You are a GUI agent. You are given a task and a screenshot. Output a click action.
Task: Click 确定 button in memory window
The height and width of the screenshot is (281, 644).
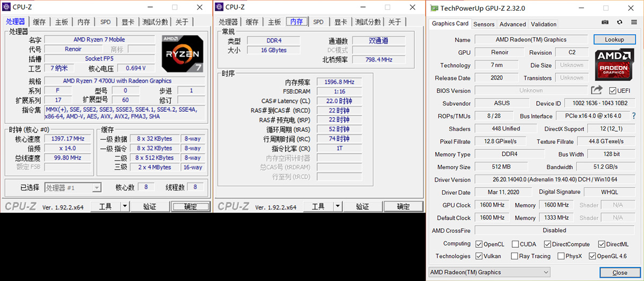tap(403, 206)
